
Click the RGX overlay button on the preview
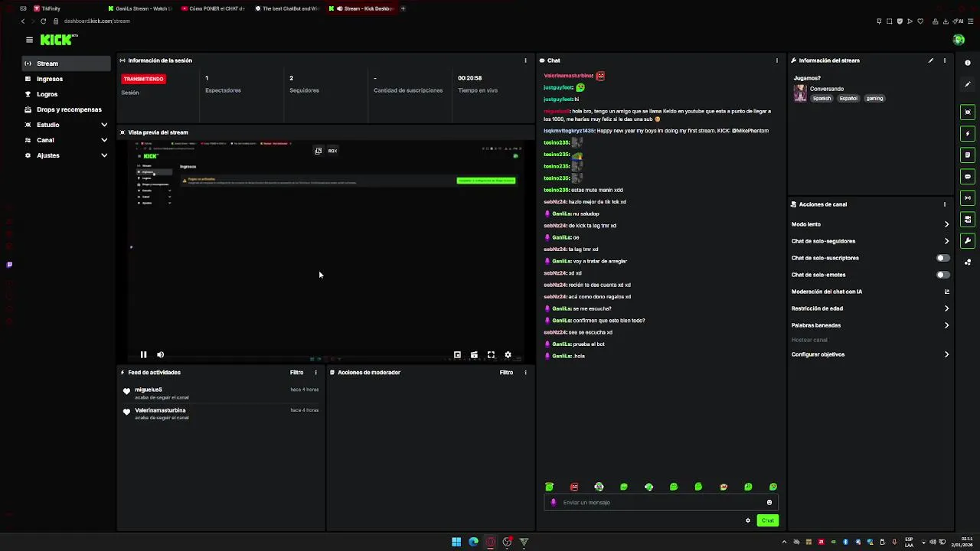click(x=332, y=151)
